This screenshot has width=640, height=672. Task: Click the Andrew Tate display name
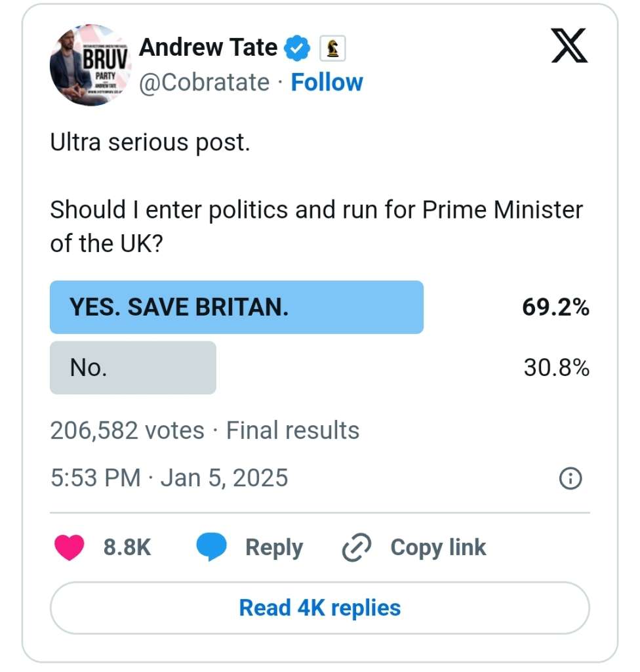[x=209, y=47]
